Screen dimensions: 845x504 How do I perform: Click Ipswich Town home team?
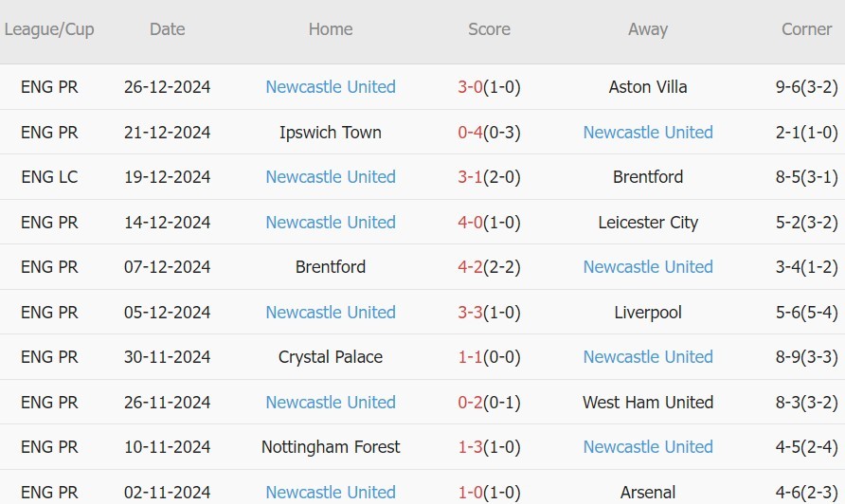tap(331, 132)
